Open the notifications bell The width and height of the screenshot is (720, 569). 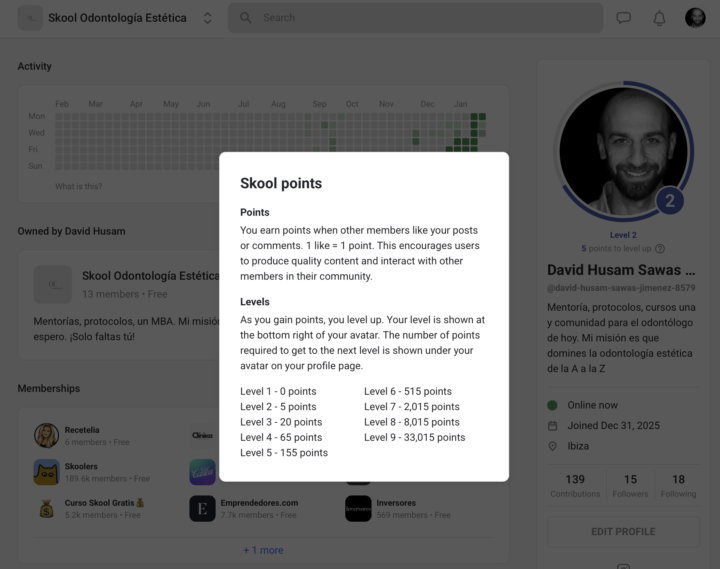[x=659, y=18]
